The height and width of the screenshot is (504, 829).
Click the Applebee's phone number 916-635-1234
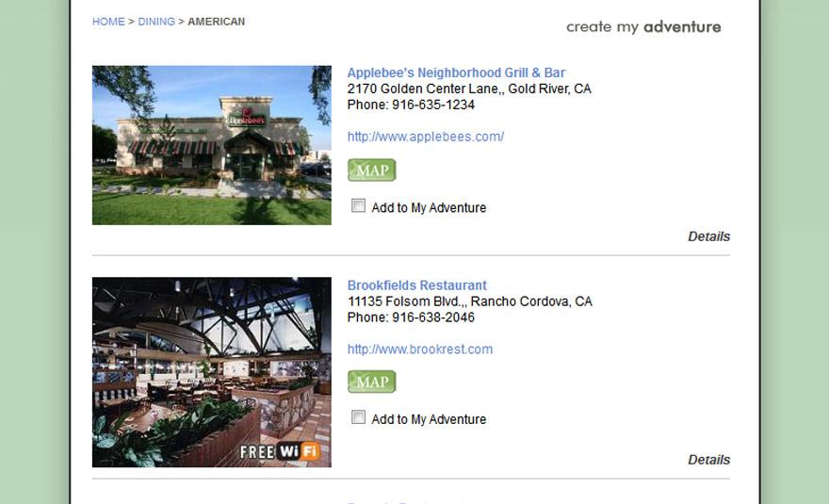click(x=433, y=105)
